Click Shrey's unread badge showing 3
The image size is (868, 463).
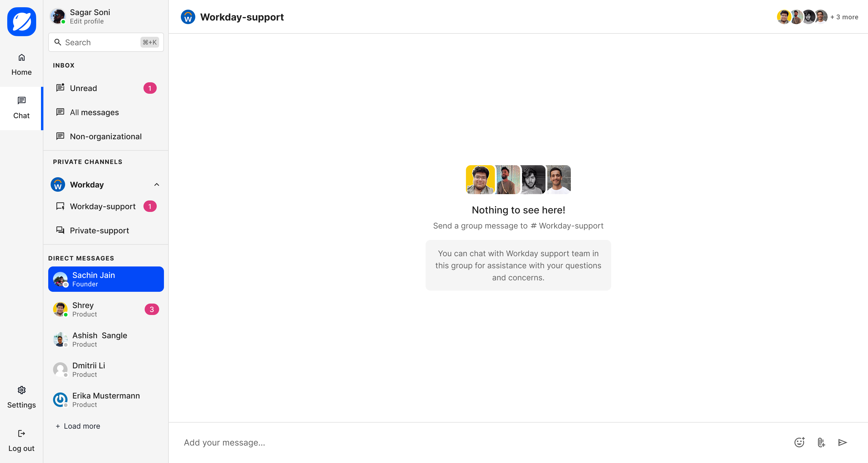tap(152, 309)
